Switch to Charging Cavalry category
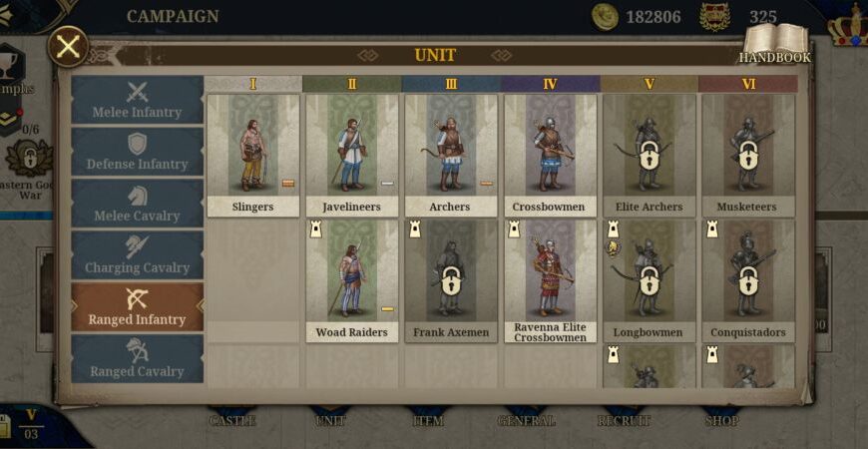Image resolution: width=868 pixels, height=449 pixels. tap(138, 255)
